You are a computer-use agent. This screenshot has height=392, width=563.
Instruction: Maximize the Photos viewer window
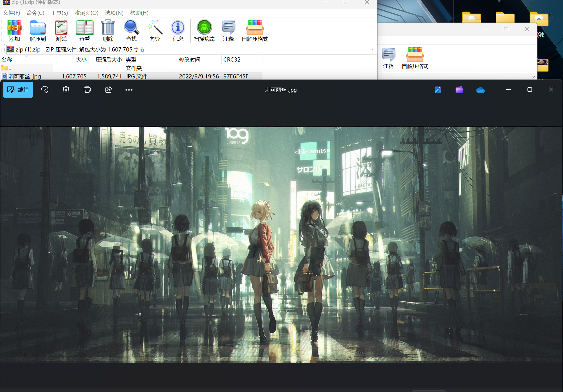coord(530,90)
